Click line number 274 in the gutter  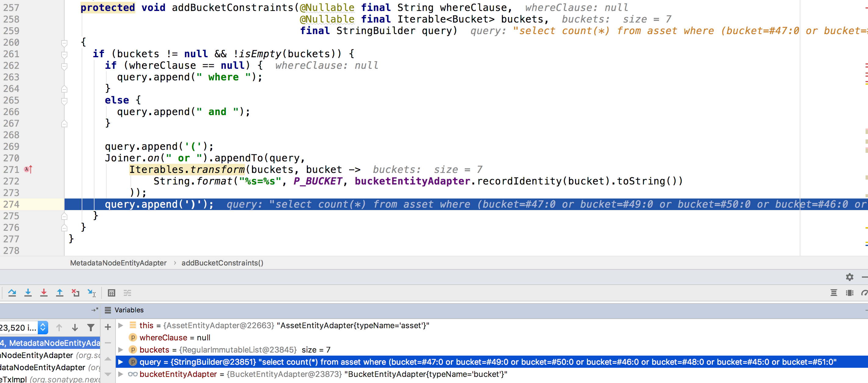pyautogui.click(x=12, y=204)
